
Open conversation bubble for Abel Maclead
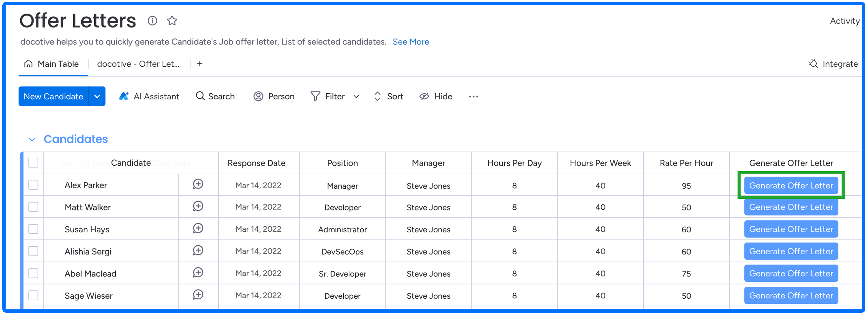(198, 273)
